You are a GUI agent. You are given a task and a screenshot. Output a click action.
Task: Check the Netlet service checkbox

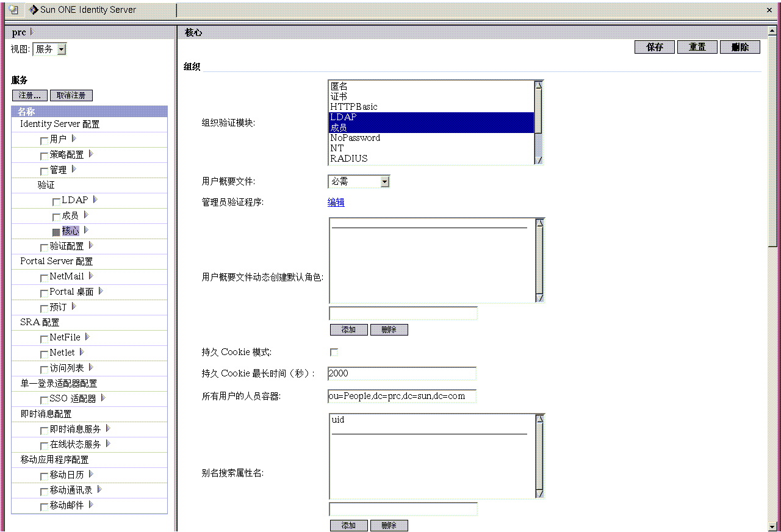click(44, 354)
